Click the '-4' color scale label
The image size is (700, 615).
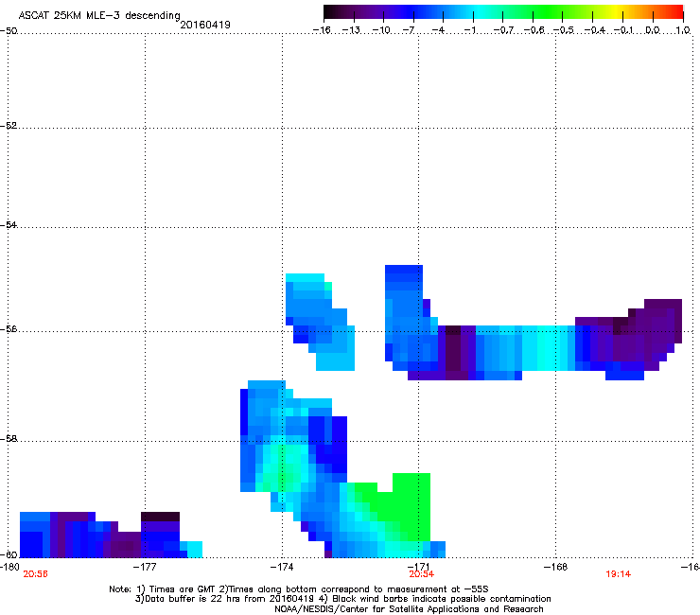(438, 30)
